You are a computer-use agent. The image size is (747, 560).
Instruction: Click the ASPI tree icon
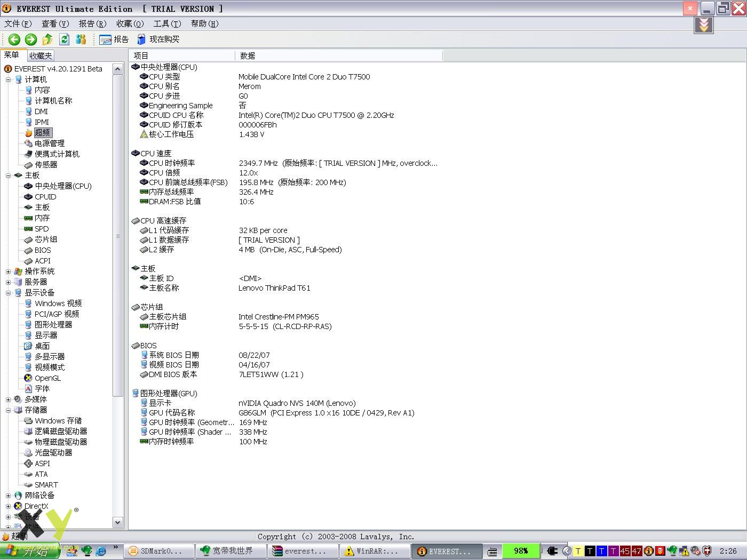pos(28,463)
